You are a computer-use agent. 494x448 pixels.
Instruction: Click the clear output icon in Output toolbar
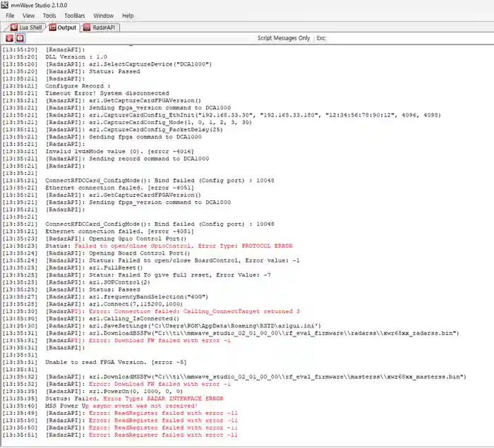pyautogui.click(x=9, y=38)
